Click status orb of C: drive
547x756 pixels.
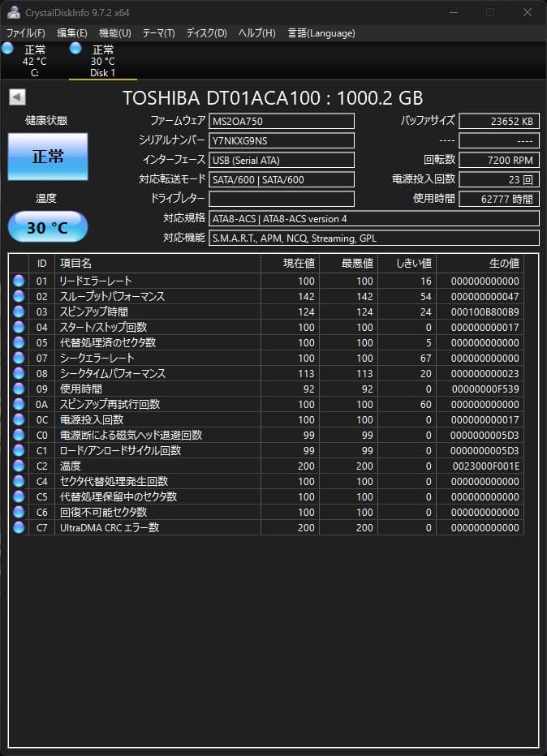pos(8,48)
